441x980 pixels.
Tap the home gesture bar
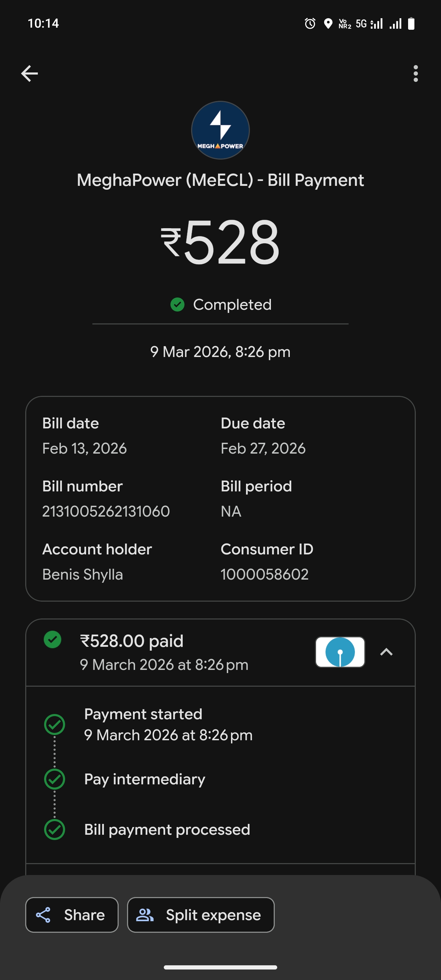[220, 967]
